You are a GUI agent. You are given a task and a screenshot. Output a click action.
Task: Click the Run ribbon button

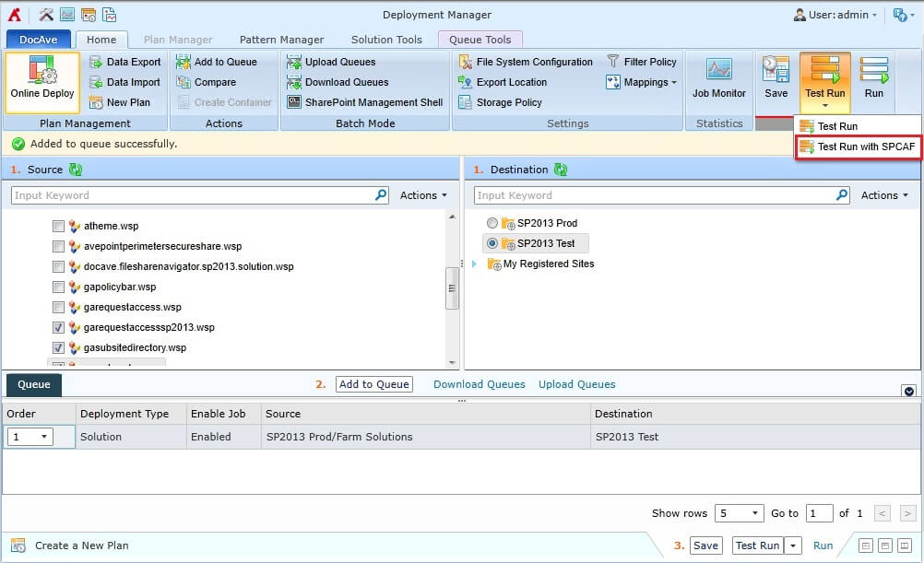point(874,77)
